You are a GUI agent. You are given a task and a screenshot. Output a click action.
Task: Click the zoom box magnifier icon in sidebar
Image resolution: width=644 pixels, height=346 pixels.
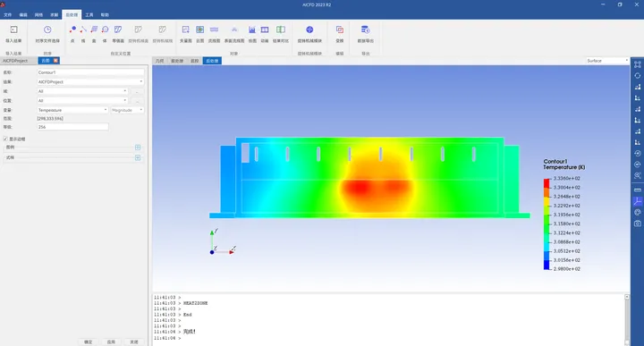coord(638,175)
